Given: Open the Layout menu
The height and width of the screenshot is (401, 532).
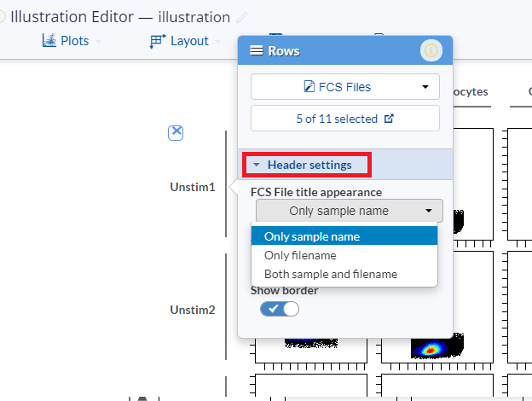Looking at the screenshot, I should [x=189, y=40].
